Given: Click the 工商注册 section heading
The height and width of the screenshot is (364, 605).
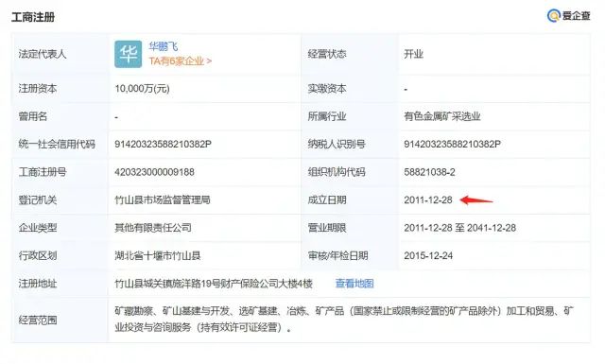Looking at the screenshot, I should click(x=33, y=17).
